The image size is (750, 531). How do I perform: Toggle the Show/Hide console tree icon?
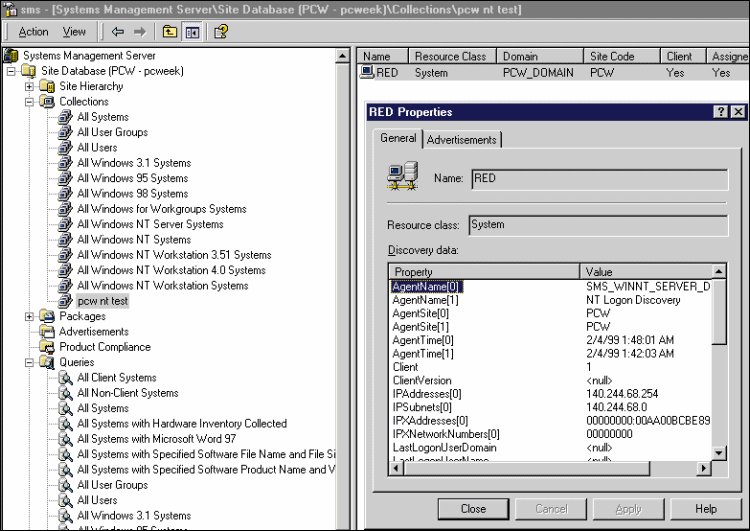click(192, 32)
